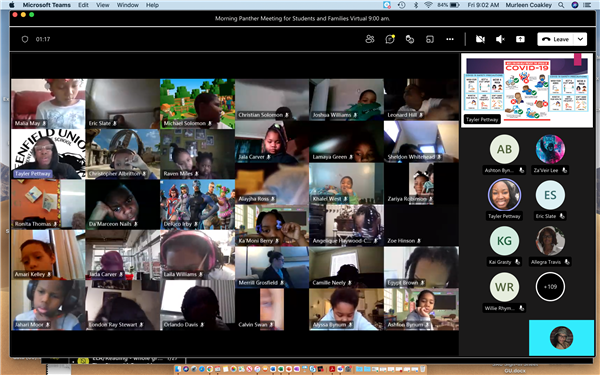Open the Wi-Fi menu in menu bar

[x=428, y=5]
